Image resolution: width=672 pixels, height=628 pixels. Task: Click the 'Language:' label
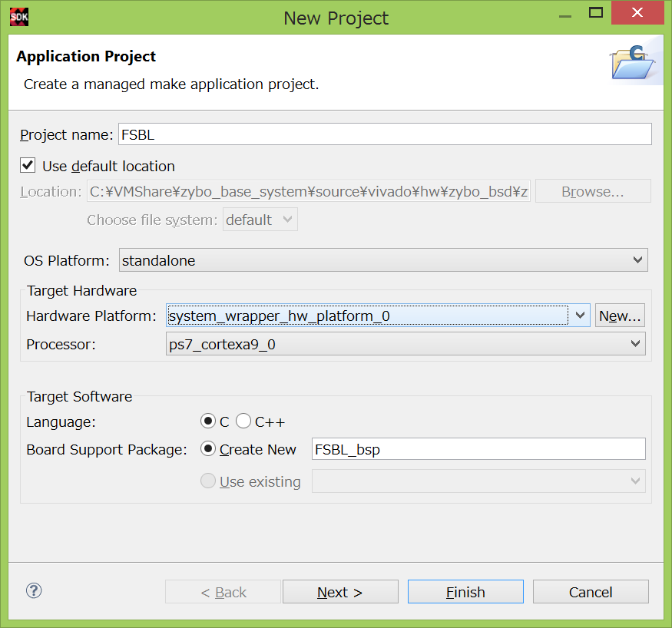[61, 422]
